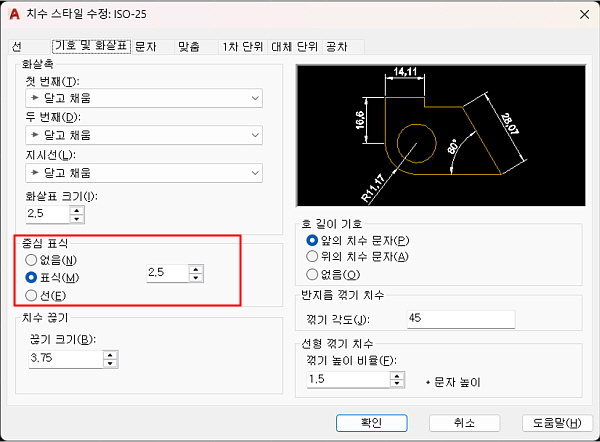Select 위의 치수 문자(A) arc symbol option
The width and height of the screenshot is (600, 442).
(357, 256)
